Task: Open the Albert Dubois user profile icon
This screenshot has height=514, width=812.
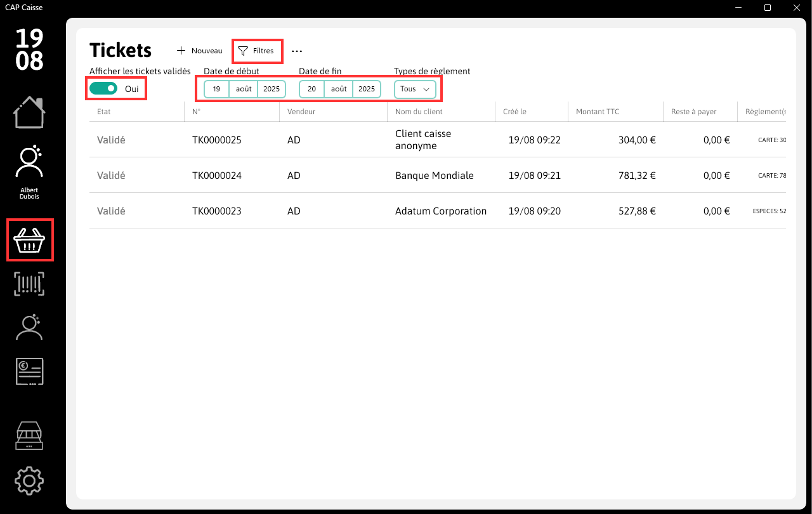Action: (29, 162)
